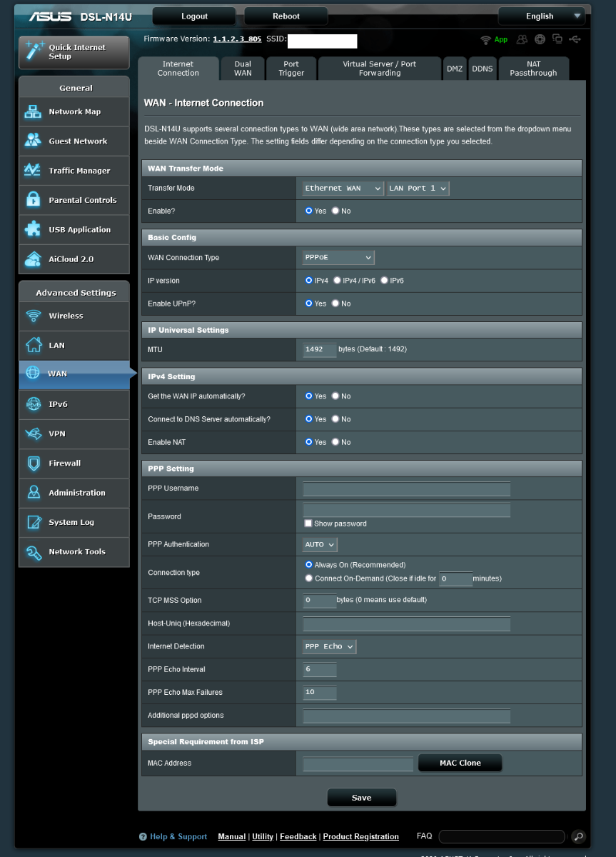Open the Internet Detection PPP Echo dropdown
Image resolution: width=616 pixels, height=857 pixels.
329,646
